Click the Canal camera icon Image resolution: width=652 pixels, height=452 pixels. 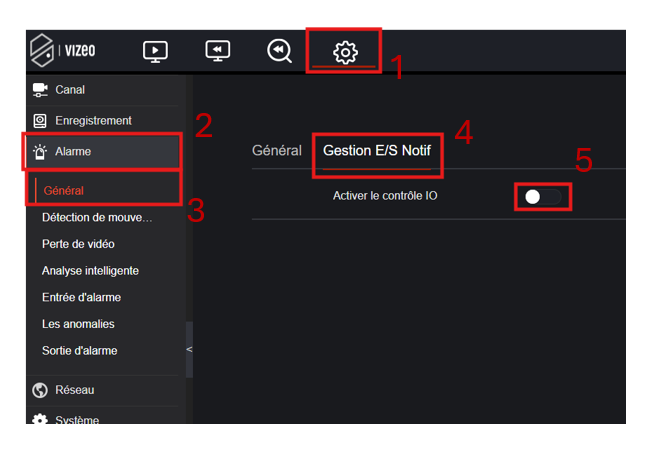click(x=40, y=89)
